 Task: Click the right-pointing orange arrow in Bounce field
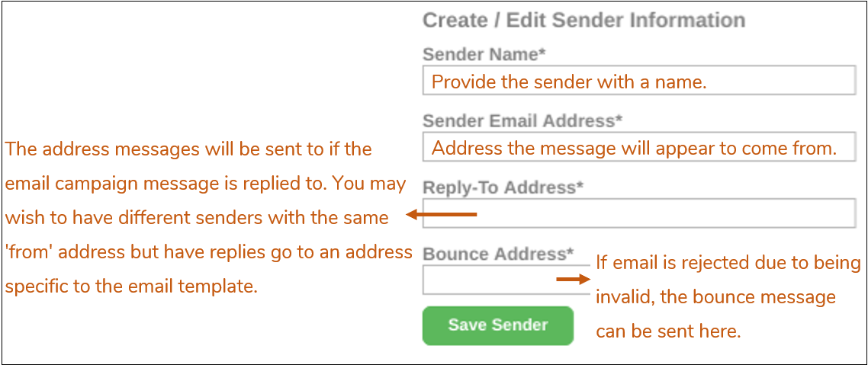[574, 280]
